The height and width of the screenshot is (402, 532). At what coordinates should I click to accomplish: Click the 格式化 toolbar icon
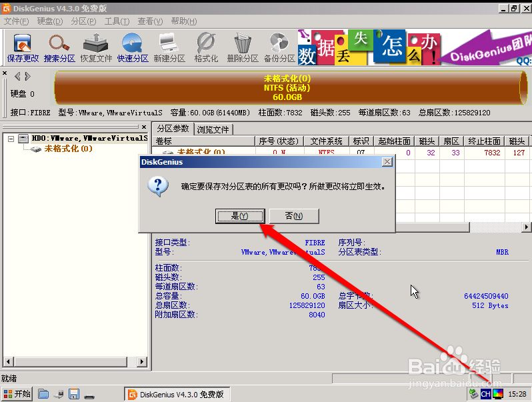[x=206, y=48]
